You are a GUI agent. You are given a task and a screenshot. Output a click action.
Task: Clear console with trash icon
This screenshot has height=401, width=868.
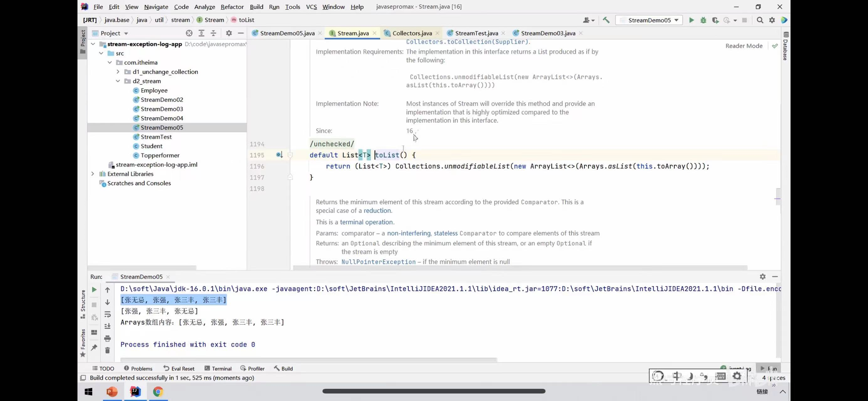(108, 351)
